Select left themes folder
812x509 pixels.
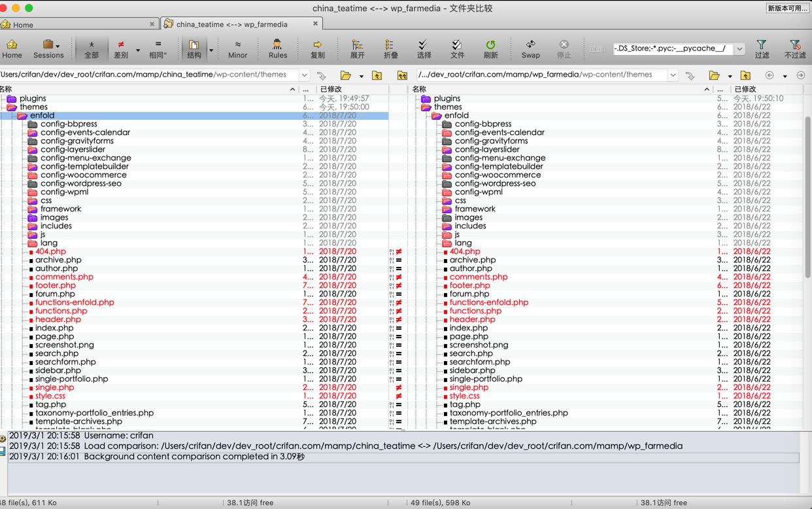click(33, 107)
